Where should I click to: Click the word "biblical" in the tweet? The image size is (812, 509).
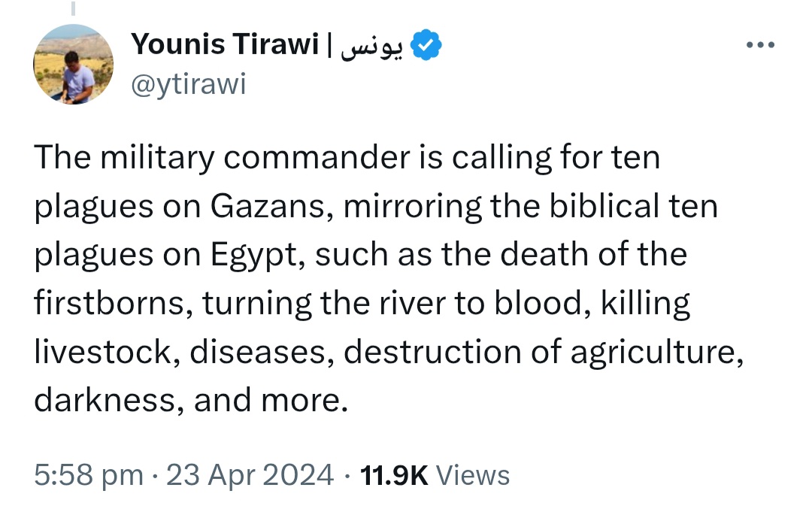coord(603,205)
